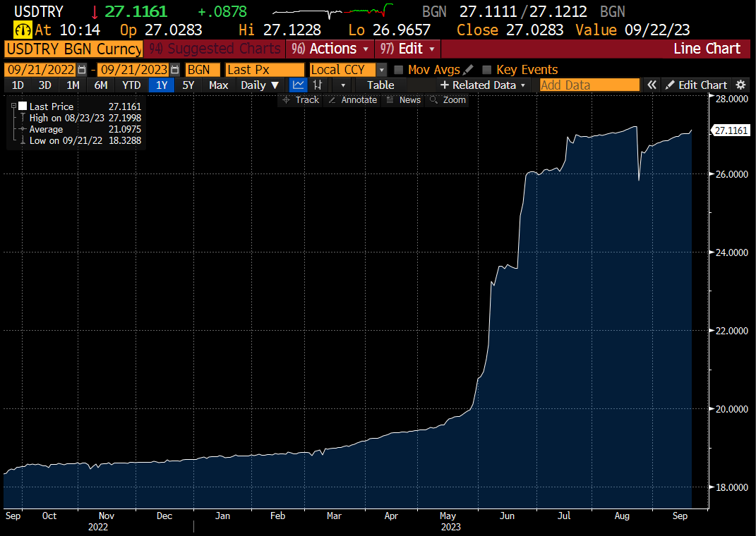
Task: Select the 3D time range
Action: 45,85
